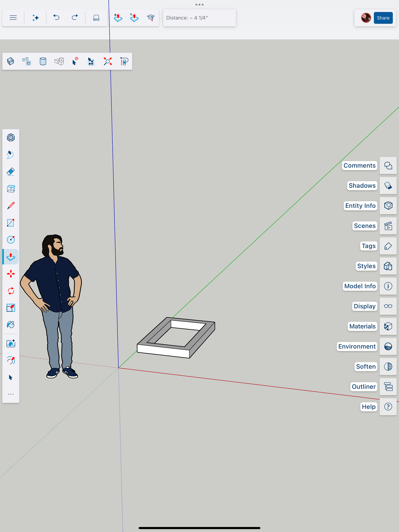
Task: Open the Tags panel
Action: pyautogui.click(x=388, y=246)
